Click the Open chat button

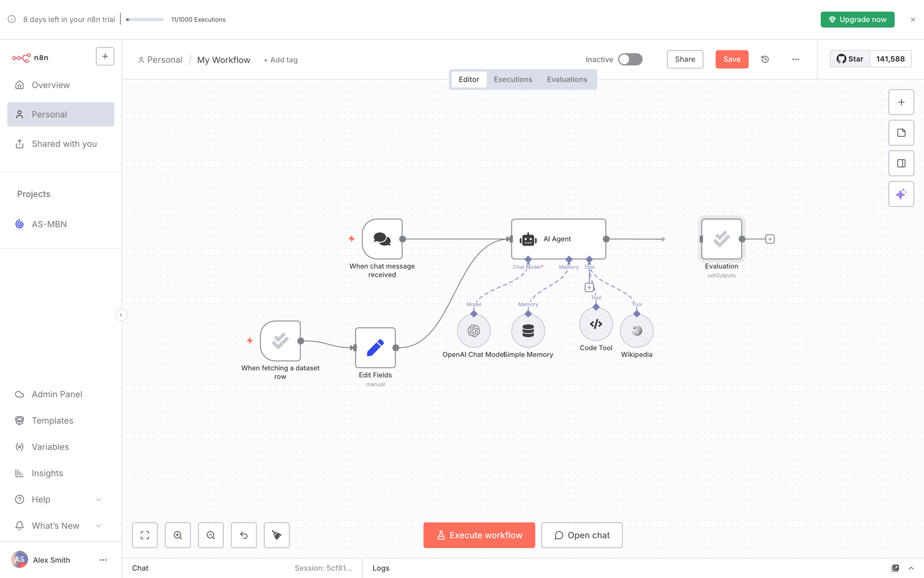click(582, 535)
